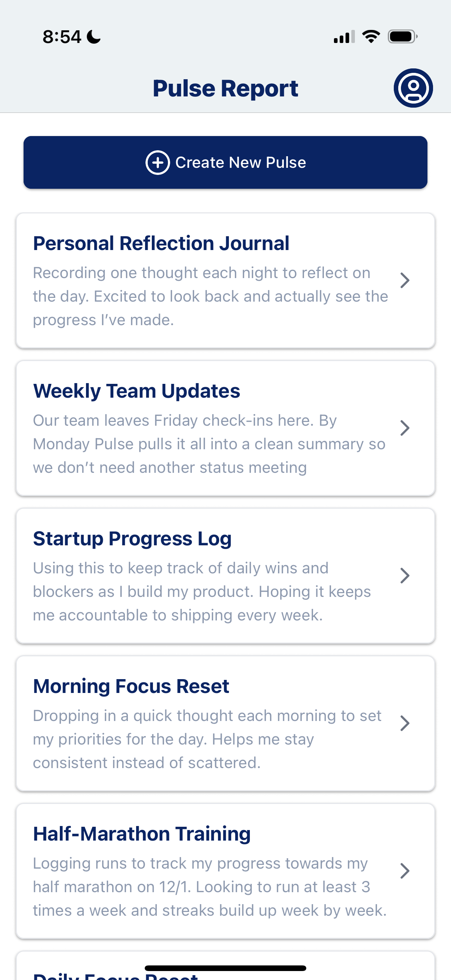
Task: Tap the plus circle icon
Action: 157,163
